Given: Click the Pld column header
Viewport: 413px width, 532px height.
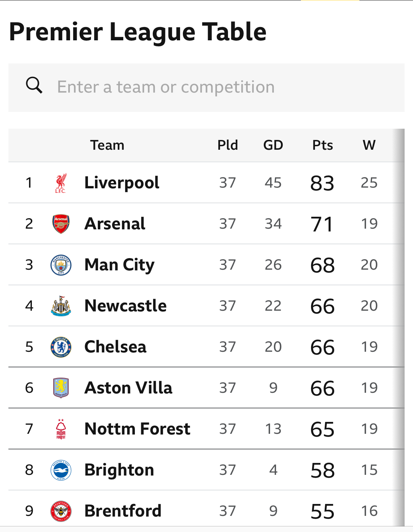Looking at the screenshot, I should [x=228, y=145].
